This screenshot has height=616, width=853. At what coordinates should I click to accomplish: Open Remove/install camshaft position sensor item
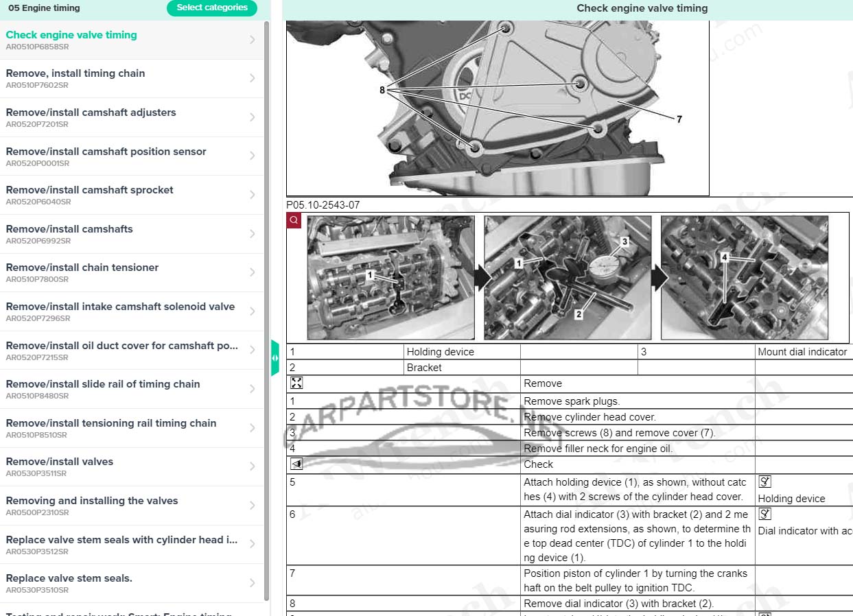click(x=106, y=152)
